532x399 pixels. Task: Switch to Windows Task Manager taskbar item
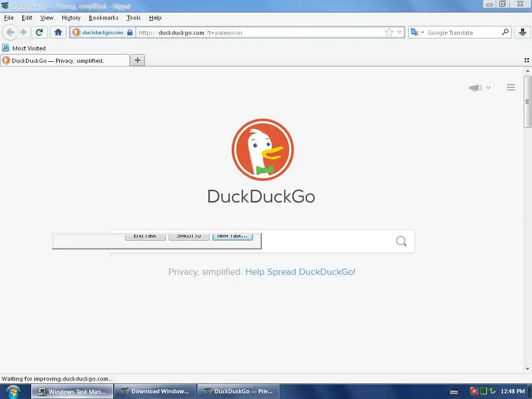[72, 391]
